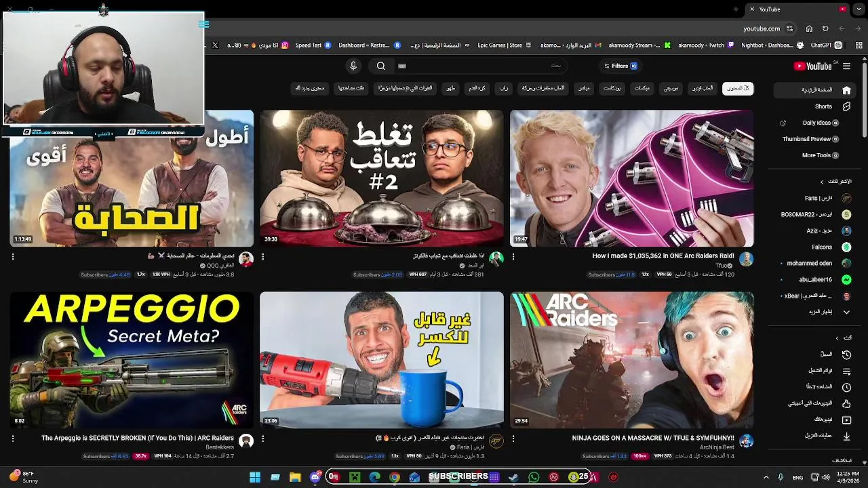Open Faris channel avatar in subscriptions

[846, 198]
